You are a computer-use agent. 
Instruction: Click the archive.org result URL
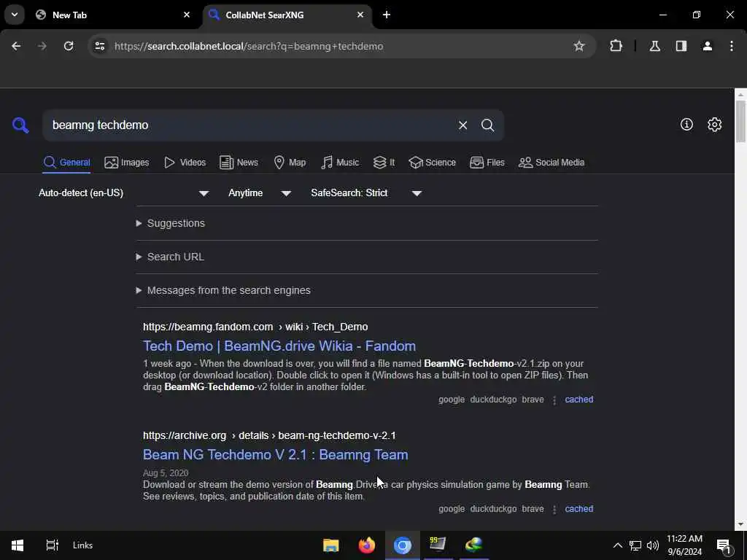click(269, 435)
